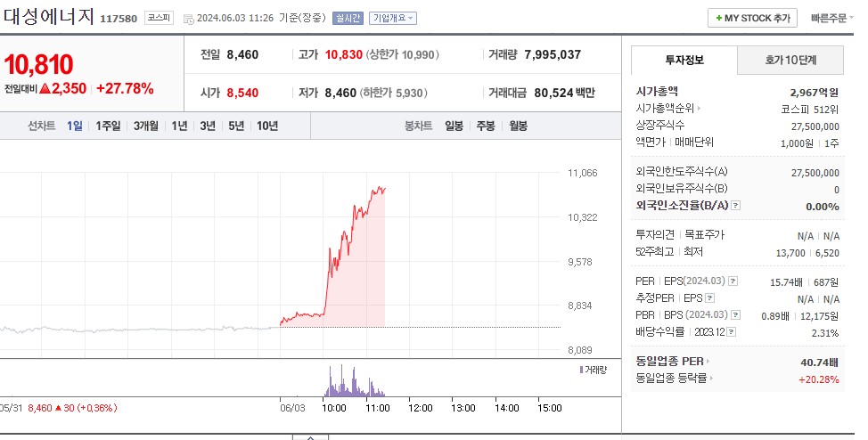Toggle the 실시간 realtime badge

(x=348, y=19)
